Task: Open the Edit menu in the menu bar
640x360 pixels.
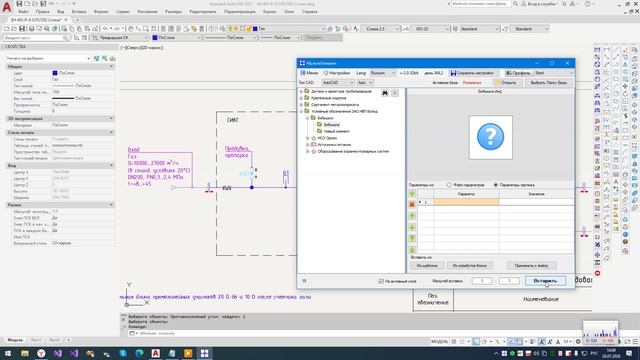Action: (42, 12)
